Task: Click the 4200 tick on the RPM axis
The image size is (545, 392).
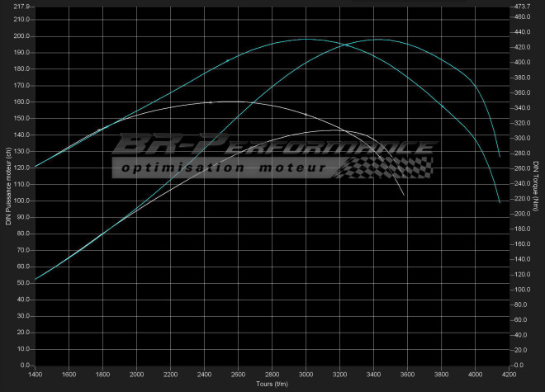Action: pyautogui.click(x=509, y=374)
